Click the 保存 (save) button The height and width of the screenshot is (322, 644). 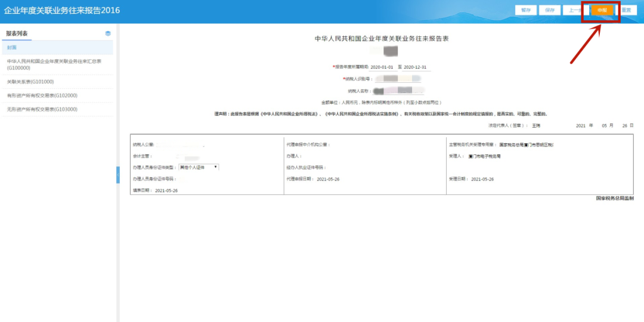550,10
